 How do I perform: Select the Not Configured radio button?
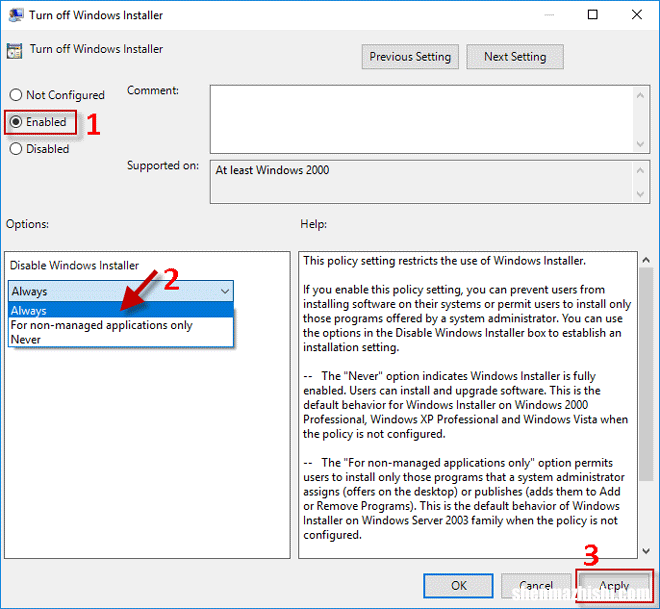click(16, 95)
